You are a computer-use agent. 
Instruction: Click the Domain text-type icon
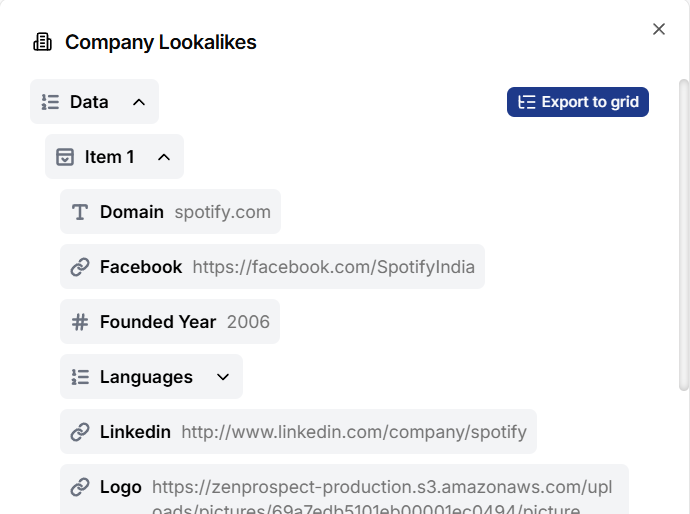80,212
